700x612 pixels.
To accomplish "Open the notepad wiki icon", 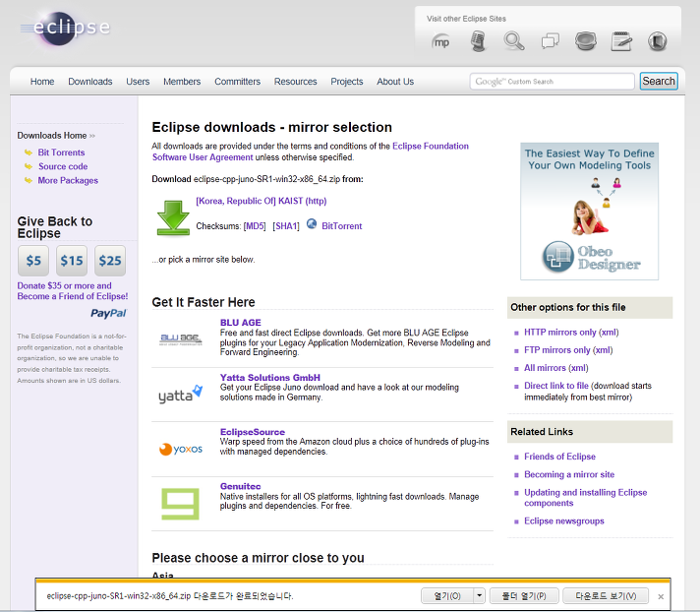I will 621,41.
